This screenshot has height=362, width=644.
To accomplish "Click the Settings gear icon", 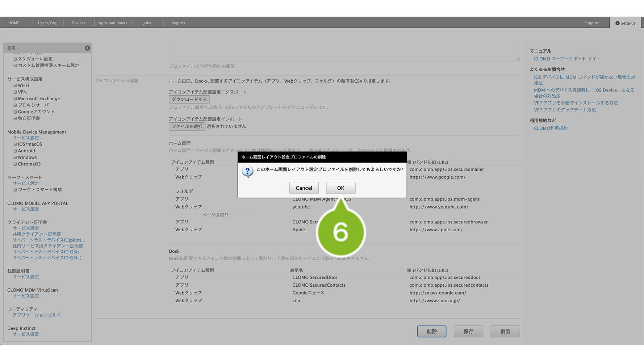I will point(617,23).
